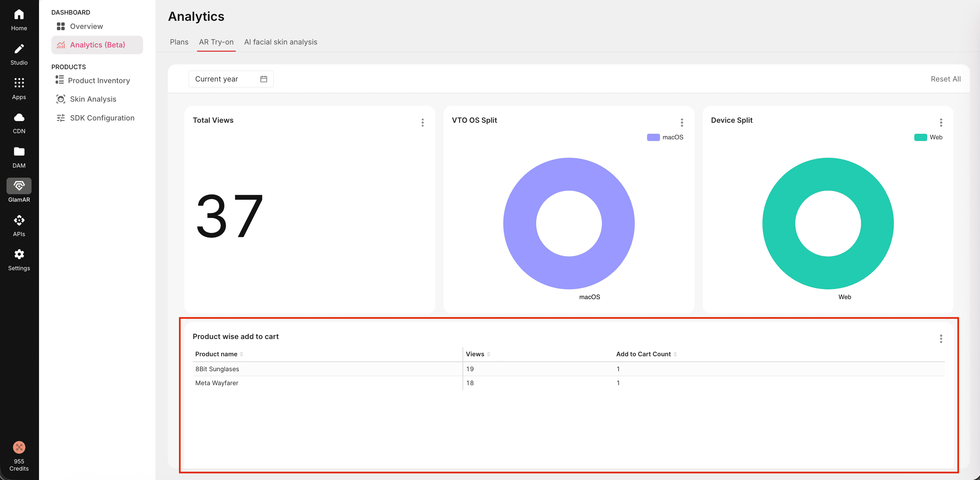Viewport: 980px width, 480px height.
Task: Toggle Web legend in Device Split
Action: point(928,137)
